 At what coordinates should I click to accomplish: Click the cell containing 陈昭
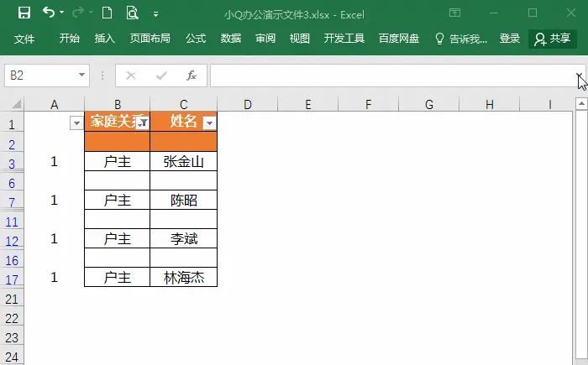pos(183,200)
